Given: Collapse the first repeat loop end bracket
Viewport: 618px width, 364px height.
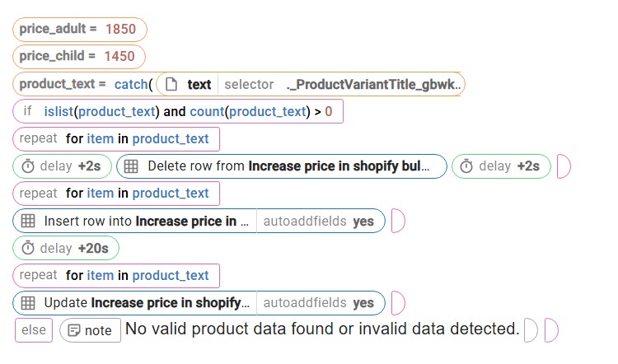Looking at the screenshot, I should (x=564, y=166).
